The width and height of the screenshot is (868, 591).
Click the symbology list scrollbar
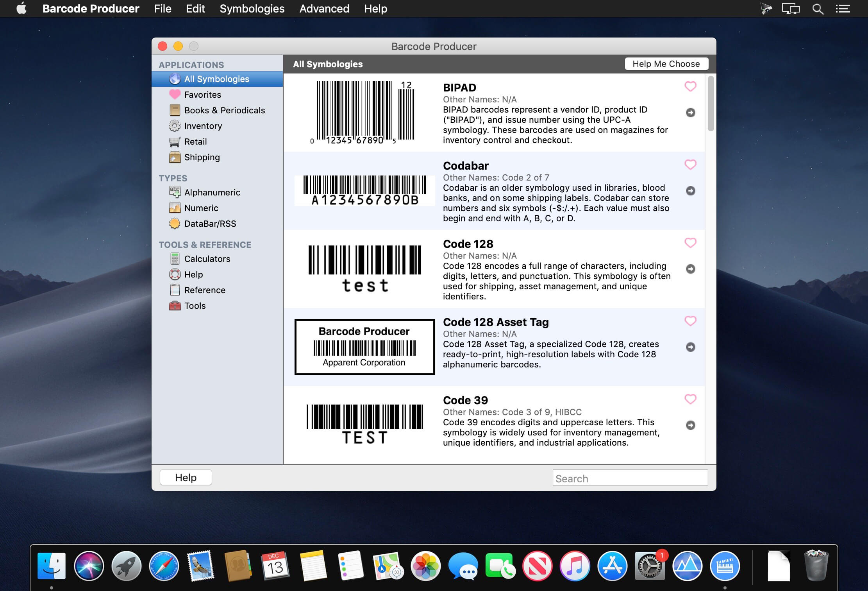click(x=711, y=104)
